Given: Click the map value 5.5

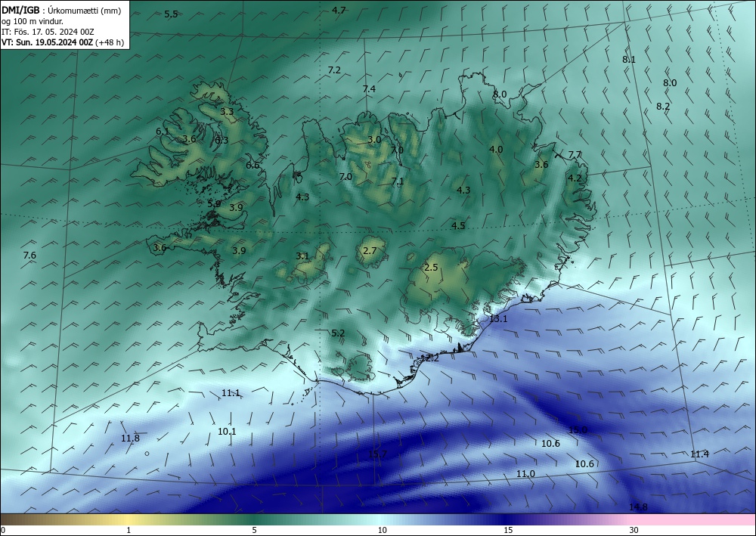Looking at the screenshot, I should point(171,14).
